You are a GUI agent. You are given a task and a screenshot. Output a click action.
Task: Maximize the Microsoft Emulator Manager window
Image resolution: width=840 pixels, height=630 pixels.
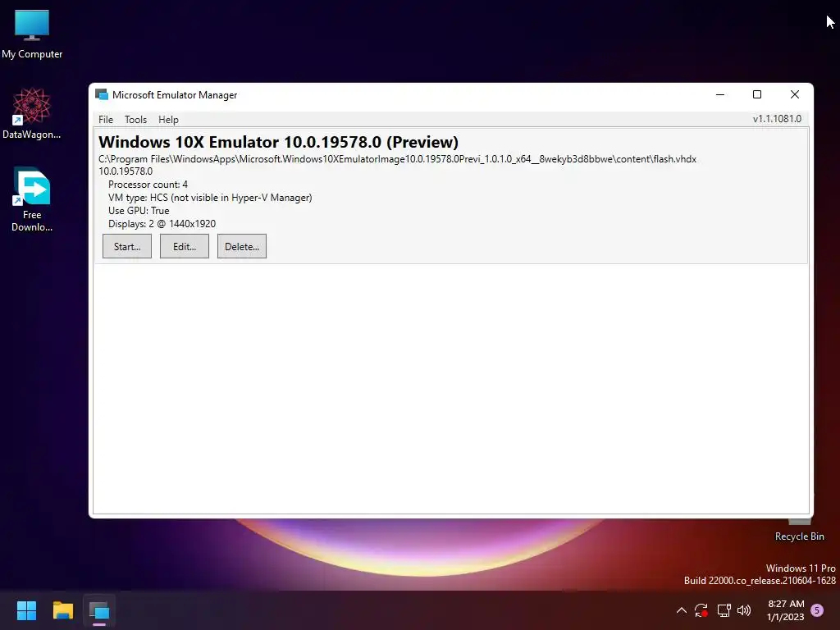pyautogui.click(x=757, y=95)
